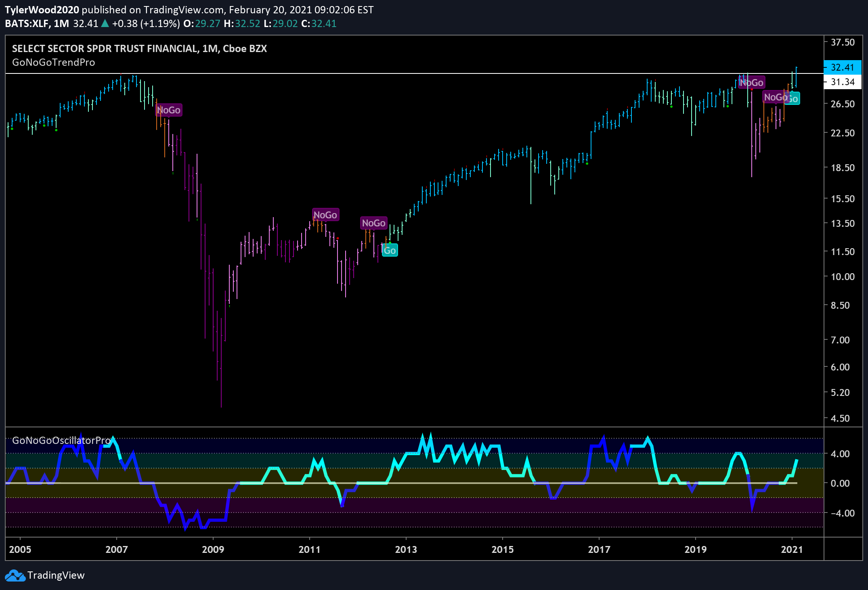This screenshot has height=590, width=868.
Task: Click the 10.00 price axis label
Action: (843, 276)
